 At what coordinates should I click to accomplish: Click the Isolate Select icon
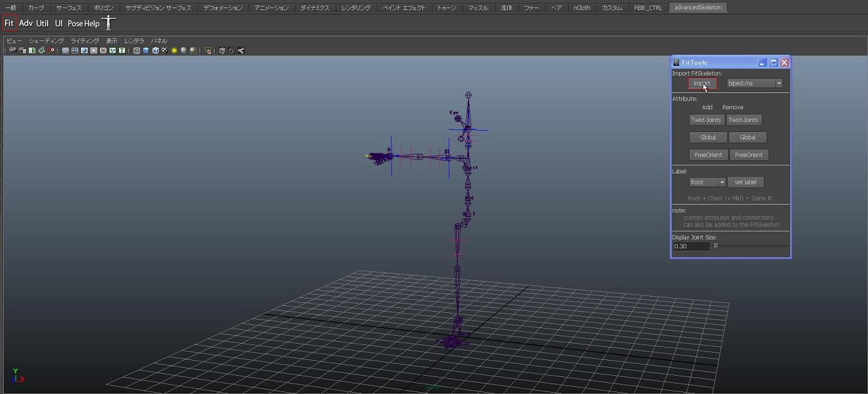[208, 50]
